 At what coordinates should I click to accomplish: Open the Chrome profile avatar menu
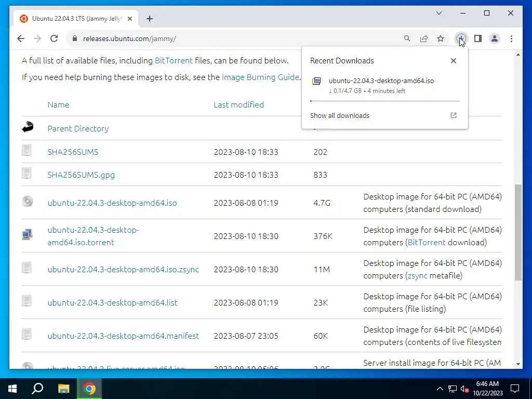pyautogui.click(x=495, y=38)
